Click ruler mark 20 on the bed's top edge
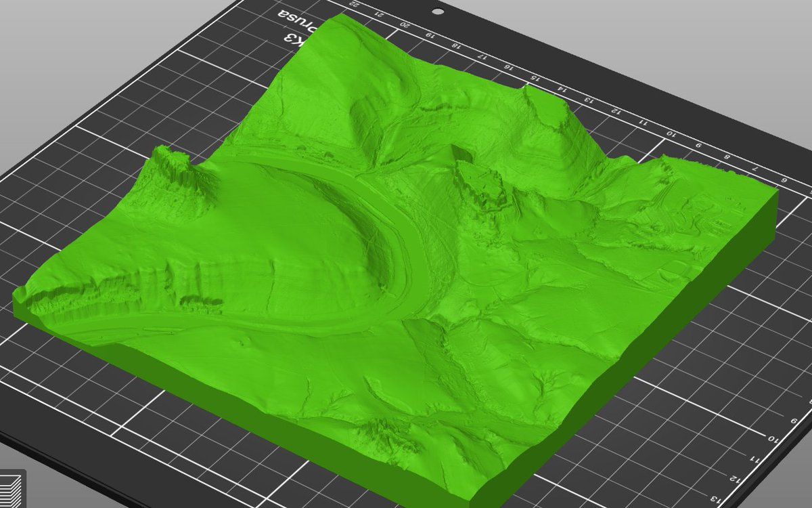The height and width of the screenshot is (508, 812). point(405,24)
